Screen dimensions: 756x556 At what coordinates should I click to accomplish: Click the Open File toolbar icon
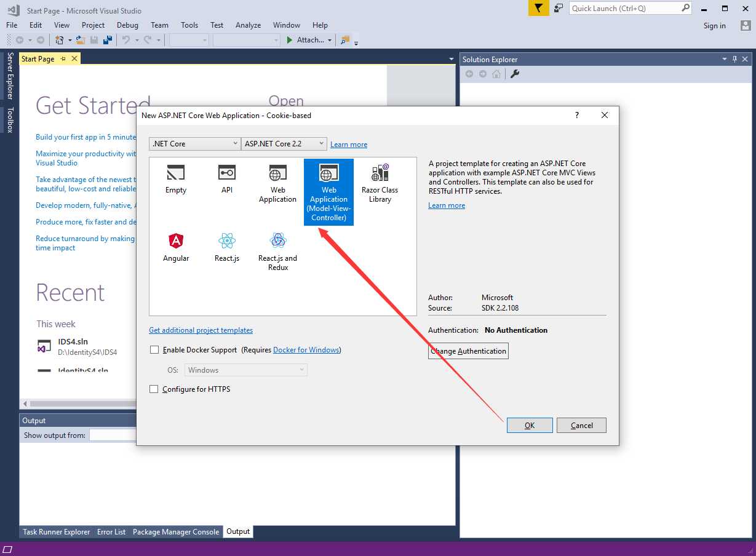coord(80,40)
